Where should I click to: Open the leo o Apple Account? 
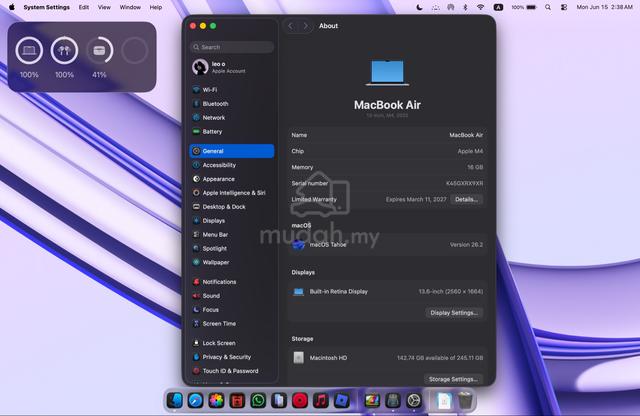click(231, 67)
